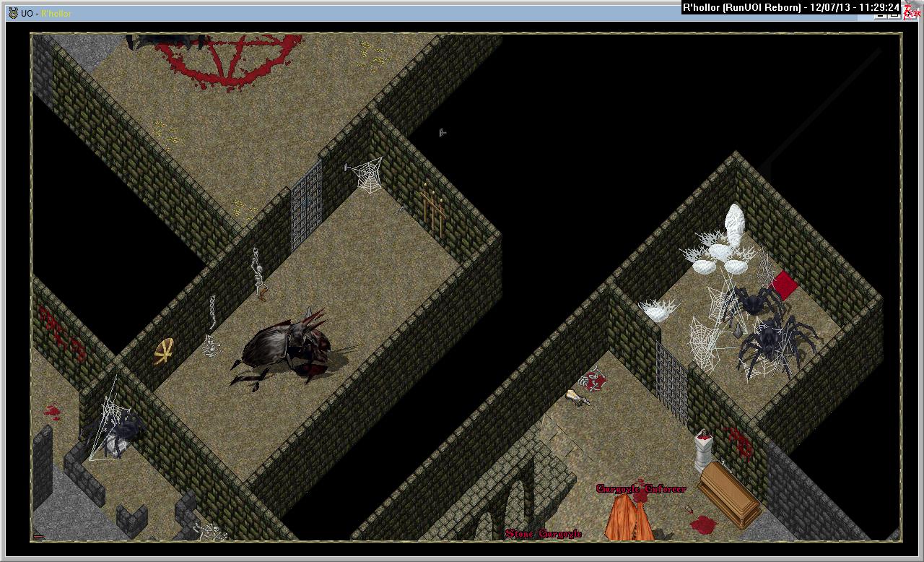Viewport: 924px width, 562px height.
Task: Open the iron gate to the spider nest
Action: 672,383
